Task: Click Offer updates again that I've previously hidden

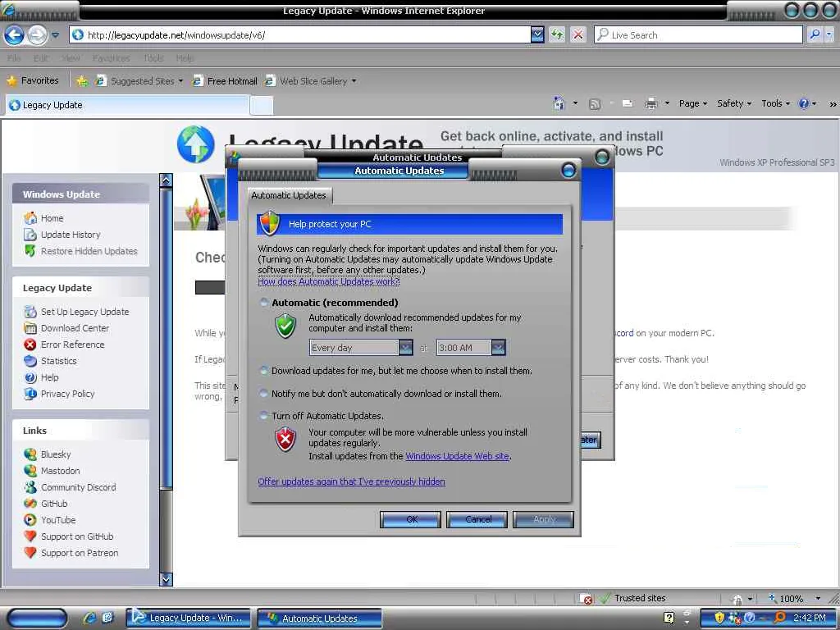Action: click(x=351, y=482)
